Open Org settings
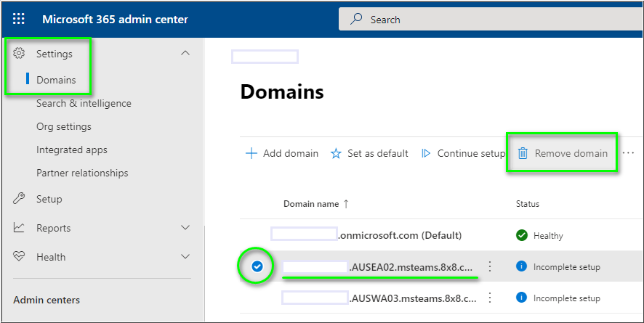644x323 pixels. [x=64, y=126]
